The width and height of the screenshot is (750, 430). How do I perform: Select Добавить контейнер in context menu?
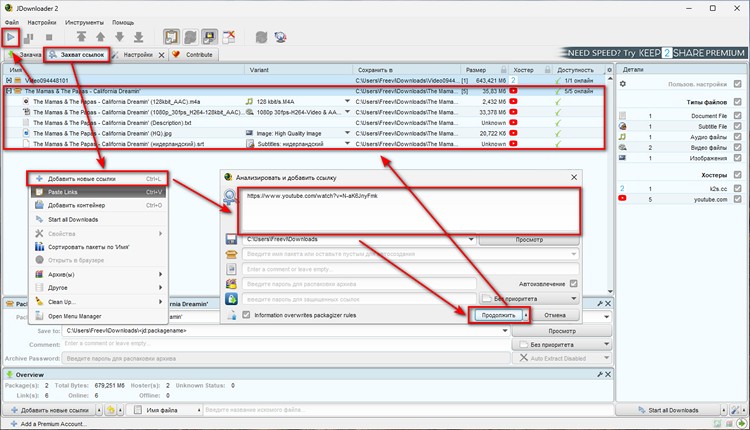coord(99,205)
